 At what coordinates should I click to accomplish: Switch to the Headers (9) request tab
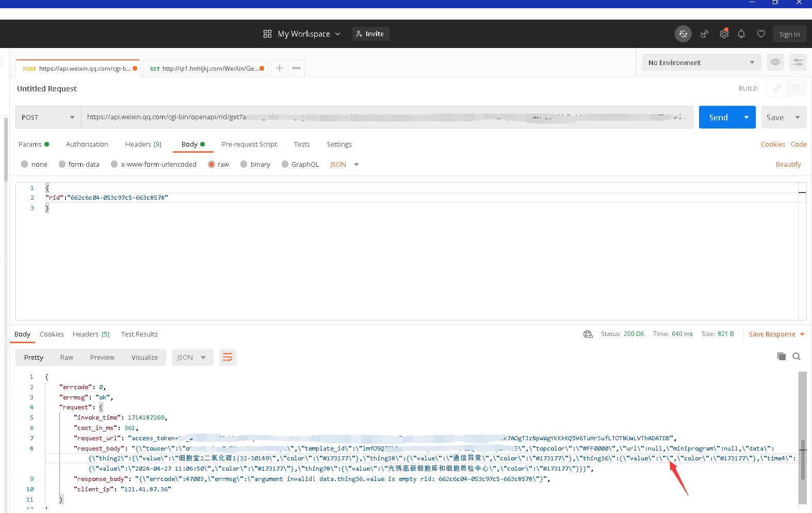143,144
